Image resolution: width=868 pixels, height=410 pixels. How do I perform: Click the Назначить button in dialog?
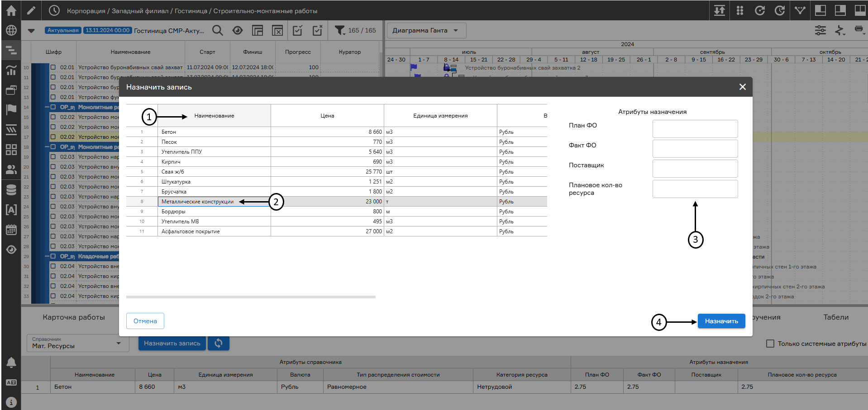tap(721, 321)
